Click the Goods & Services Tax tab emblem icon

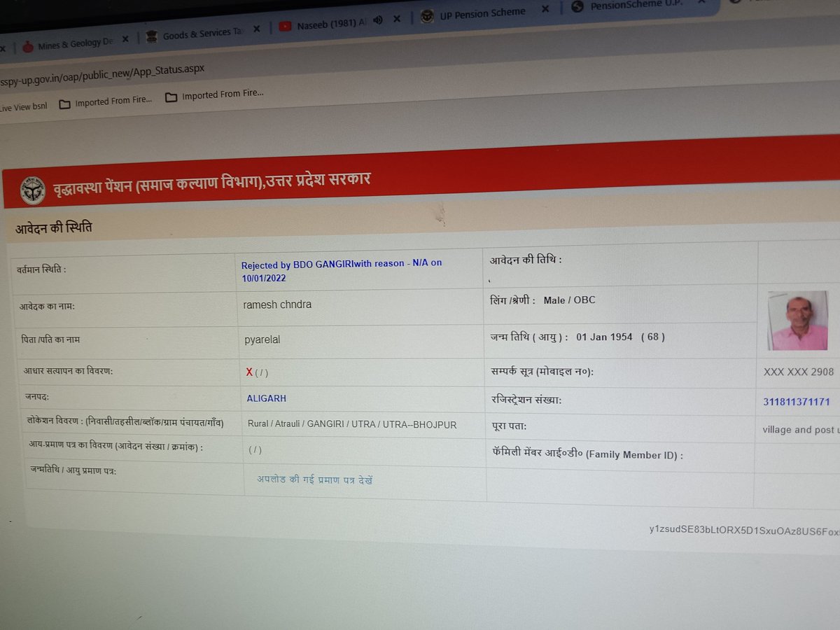pyautogui.click(x=151, y=36)
